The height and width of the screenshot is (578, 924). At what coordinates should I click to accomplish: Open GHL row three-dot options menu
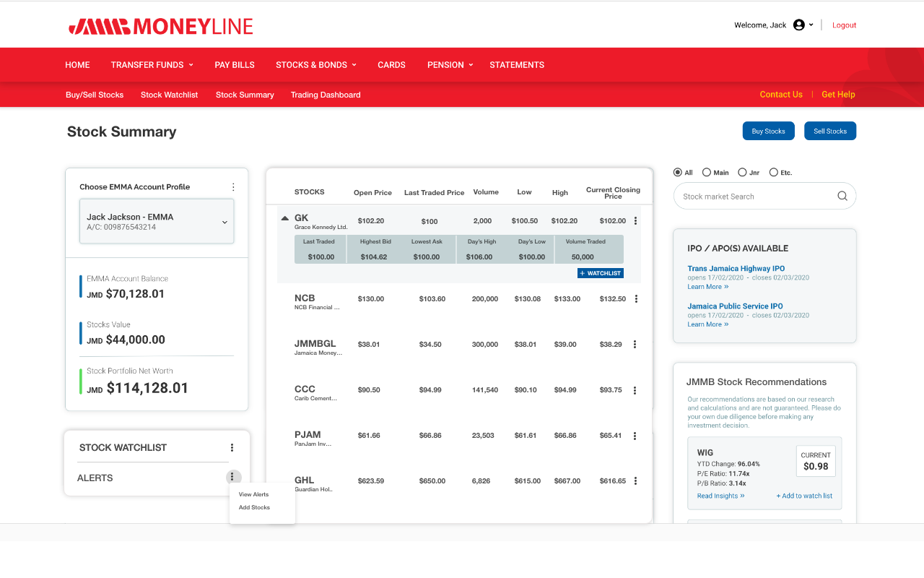click(x=635, y=481)
